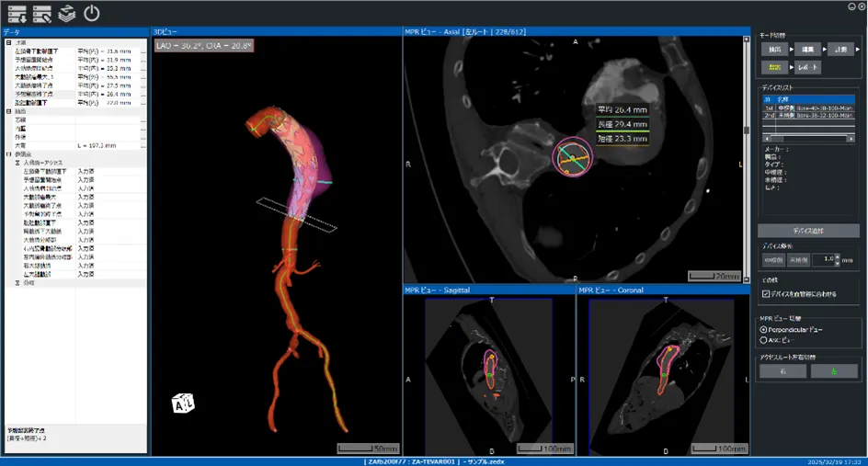Select the レポート mode tab
The image size is (868, 466).
807,67
